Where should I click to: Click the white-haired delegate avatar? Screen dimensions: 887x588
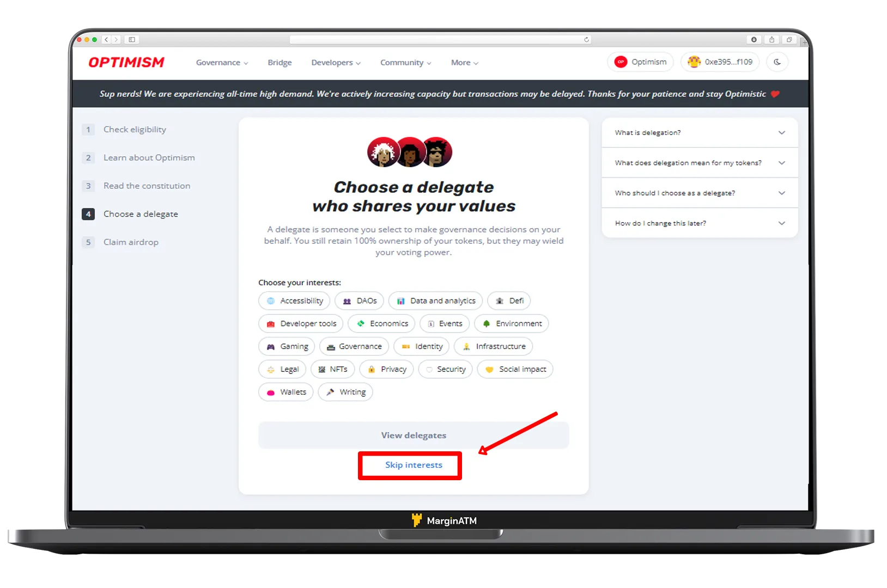[x=382, y=152]
